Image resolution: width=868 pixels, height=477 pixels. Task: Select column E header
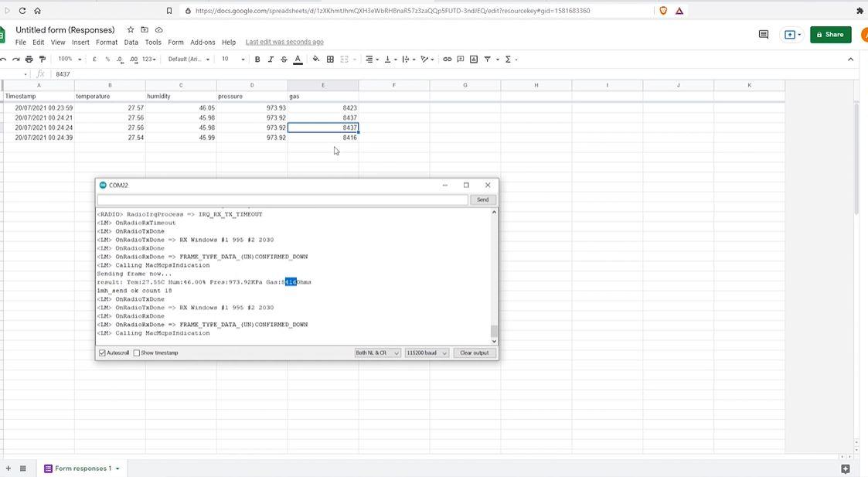323,85
